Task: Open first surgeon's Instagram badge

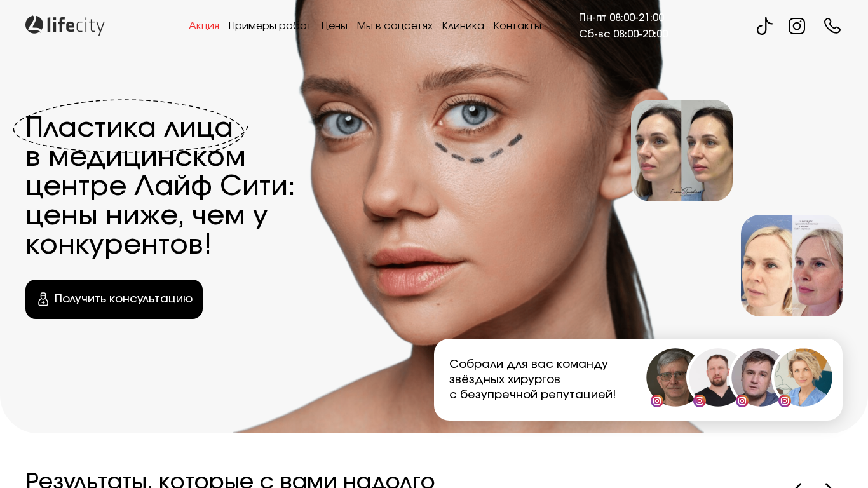Action: (x=657, y=401)
